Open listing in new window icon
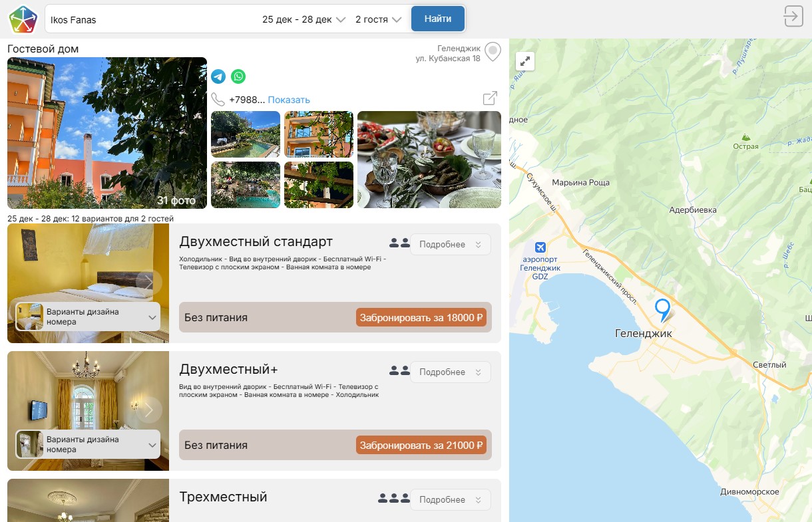 [x=490, y=98]
